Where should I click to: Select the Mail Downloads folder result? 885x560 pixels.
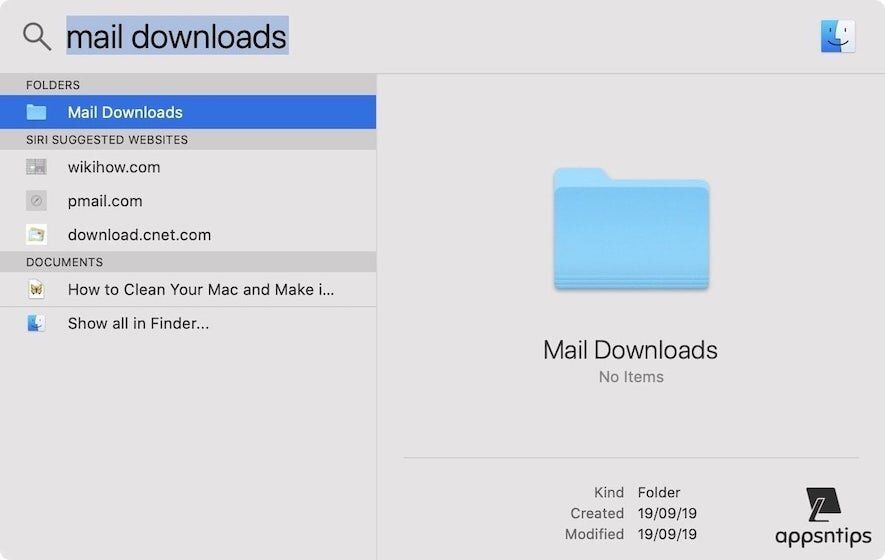pos(125,112)
